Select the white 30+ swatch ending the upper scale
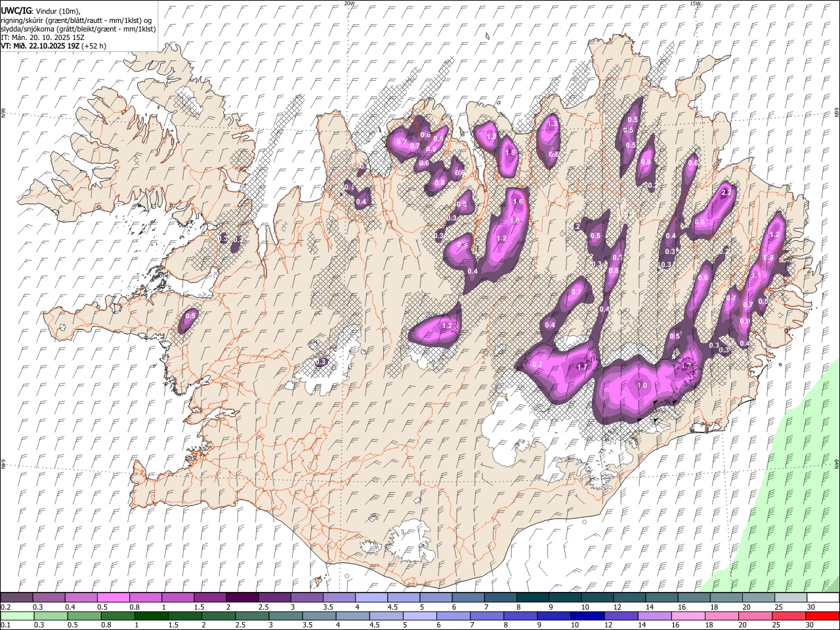 (823, 598)
